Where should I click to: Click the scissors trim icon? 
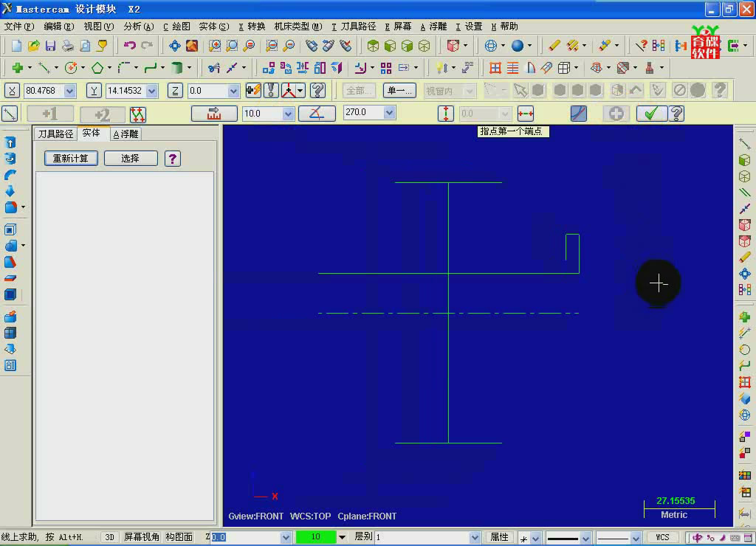tap(213, 68)
